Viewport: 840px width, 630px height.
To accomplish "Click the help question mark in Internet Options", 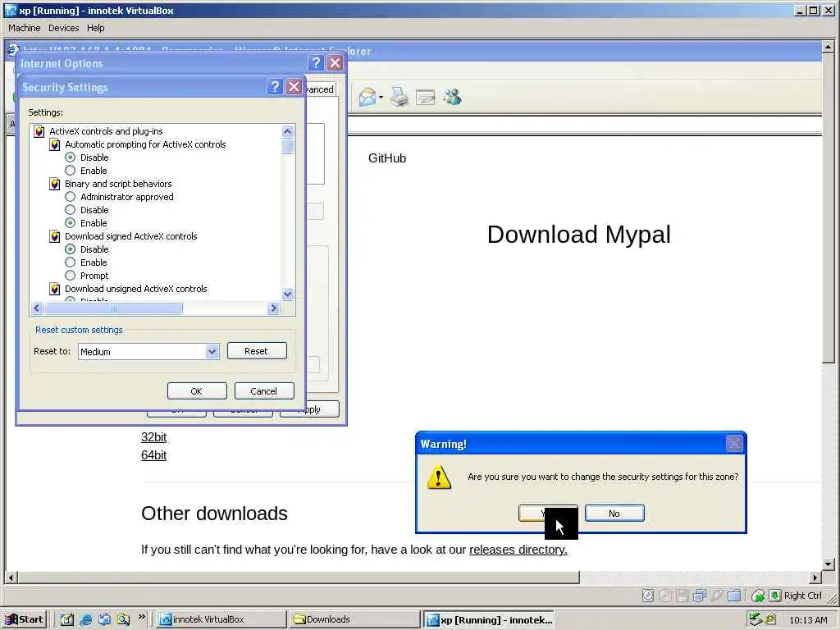I will (316, 62).
